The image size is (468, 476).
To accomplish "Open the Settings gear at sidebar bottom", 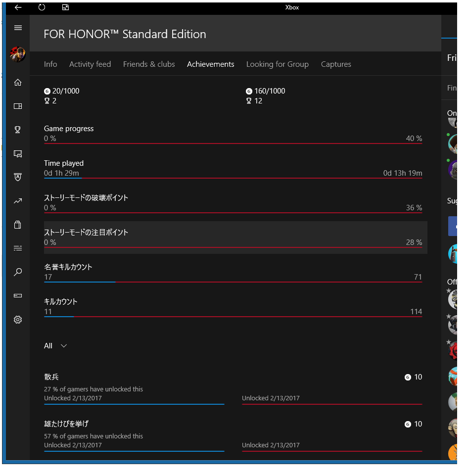I will 18,320.
